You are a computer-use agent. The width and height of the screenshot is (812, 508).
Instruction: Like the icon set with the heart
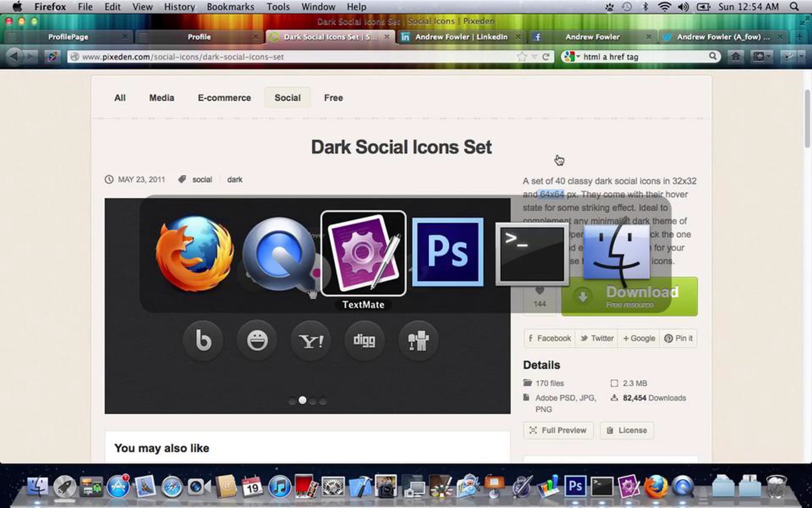click(x=540, y=291)
